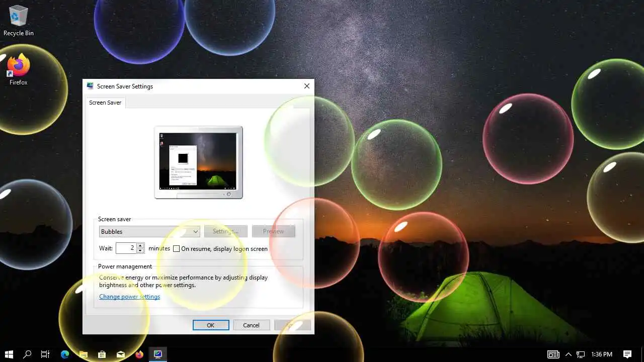
Task: Open taskbar Search magnifier
Action: point(27,354)
